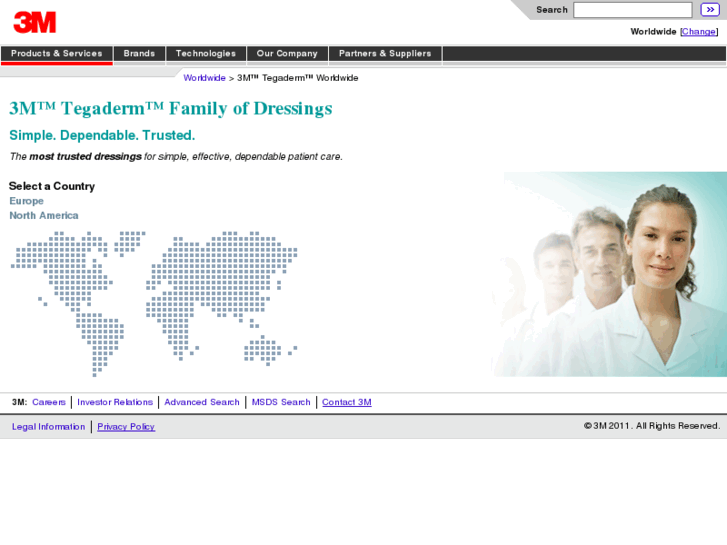The width and height of the screenshot is (727, 545).
Task: Open Products & Services menu
Action: coord(57,53)
